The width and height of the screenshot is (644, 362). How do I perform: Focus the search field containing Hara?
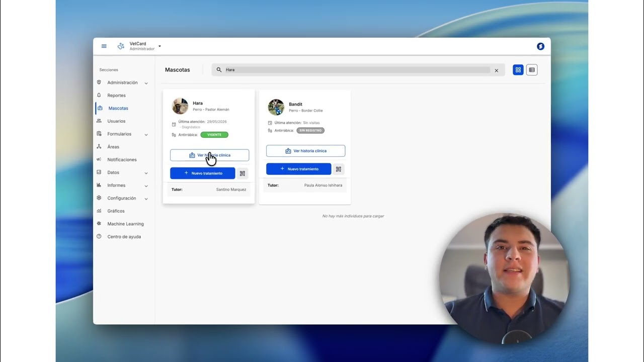357,70
